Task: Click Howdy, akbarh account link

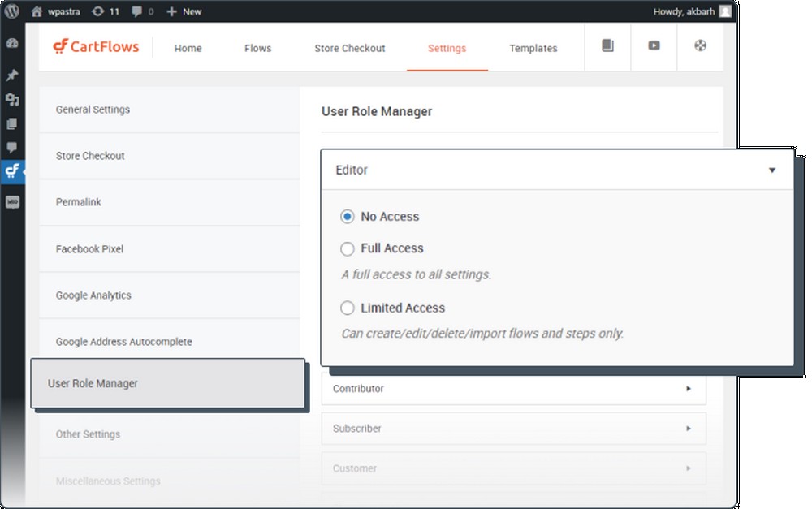Action: point(684,11)
